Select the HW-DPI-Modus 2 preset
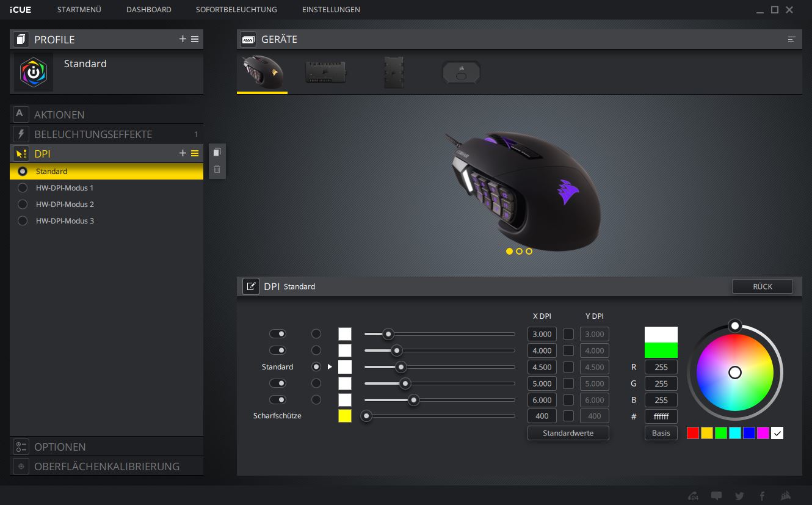Screen dimensions: 812x505 (106, 205)
